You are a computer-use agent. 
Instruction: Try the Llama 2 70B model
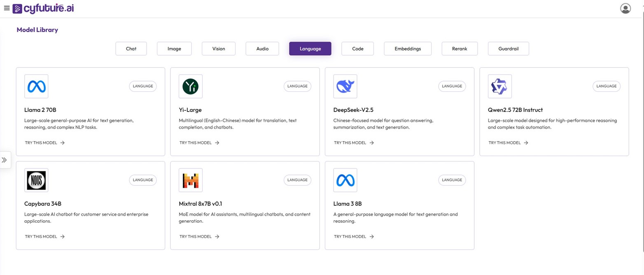point(44,143)
